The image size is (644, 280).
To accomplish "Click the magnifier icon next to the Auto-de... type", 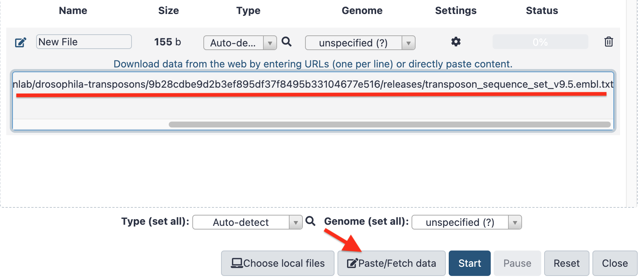I will pyautogui.click(x=287, y=42).
